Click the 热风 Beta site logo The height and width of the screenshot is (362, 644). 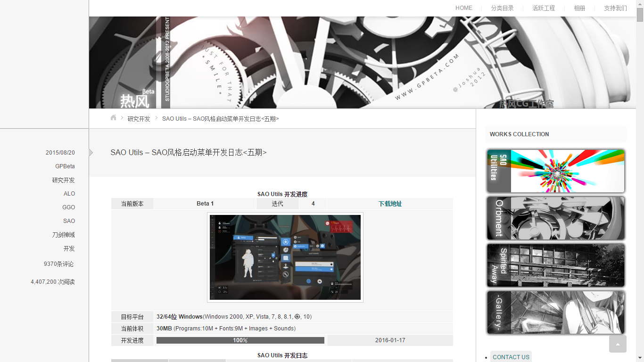(137, 99)
